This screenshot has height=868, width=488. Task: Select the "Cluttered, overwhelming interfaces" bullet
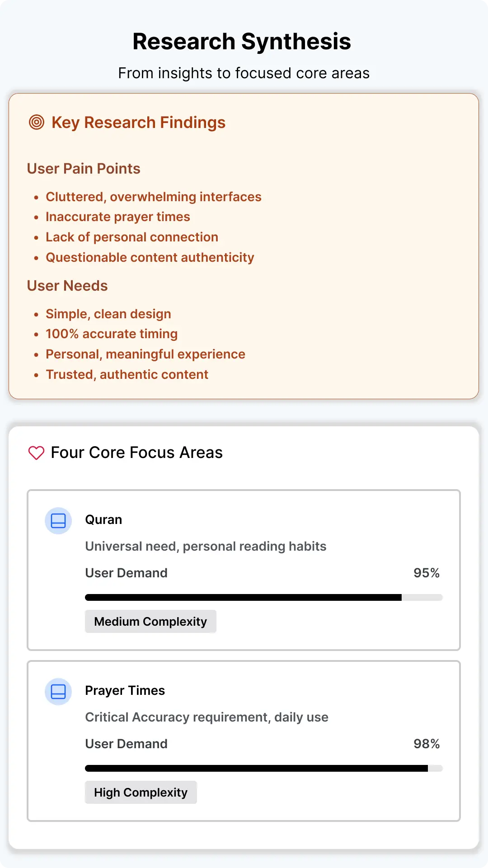(x=154, y=197)
